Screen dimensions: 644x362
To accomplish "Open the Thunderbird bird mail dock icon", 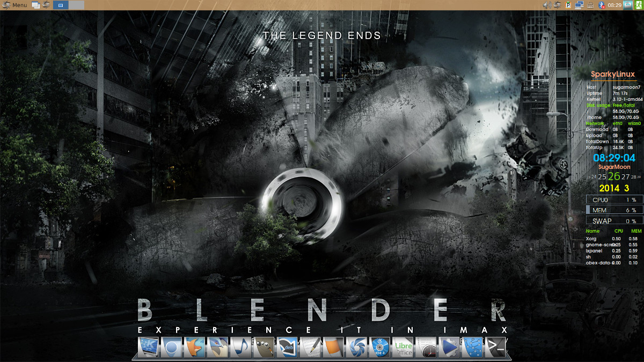I will click(217, 348).
